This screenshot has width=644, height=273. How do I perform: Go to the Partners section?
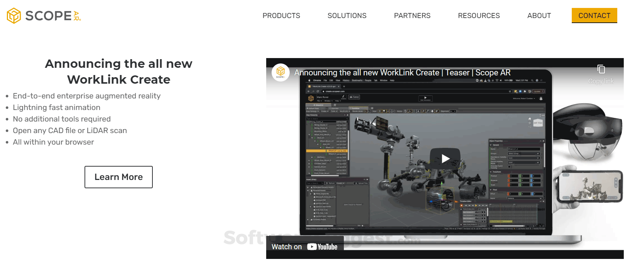click(412, 16)
